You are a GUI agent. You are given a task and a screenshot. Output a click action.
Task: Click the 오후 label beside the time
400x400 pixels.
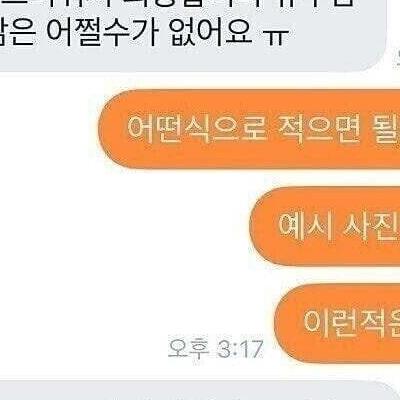[188, 349]
